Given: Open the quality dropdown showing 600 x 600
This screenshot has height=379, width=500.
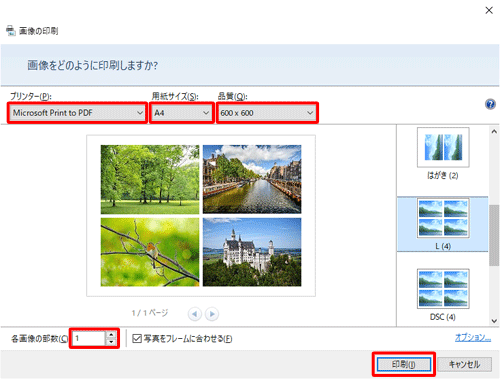Looking at the screenshot, I should [267, 113].
